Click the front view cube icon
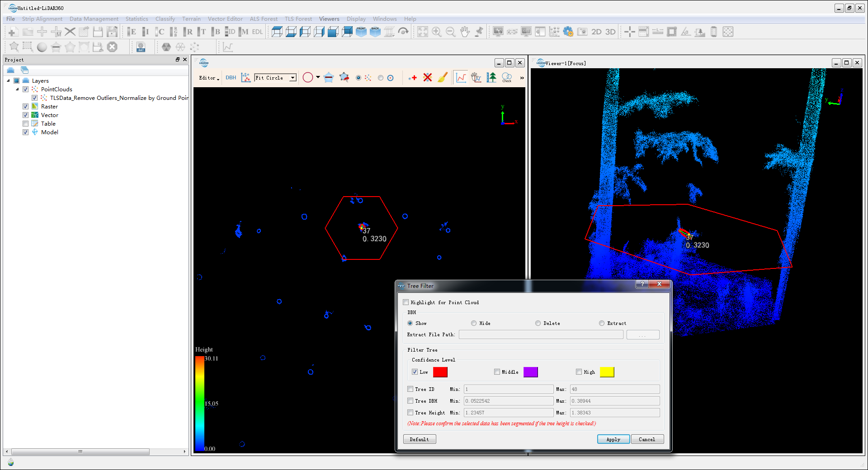The width and height of the screenshot is (868, 470). click(361, 32)
